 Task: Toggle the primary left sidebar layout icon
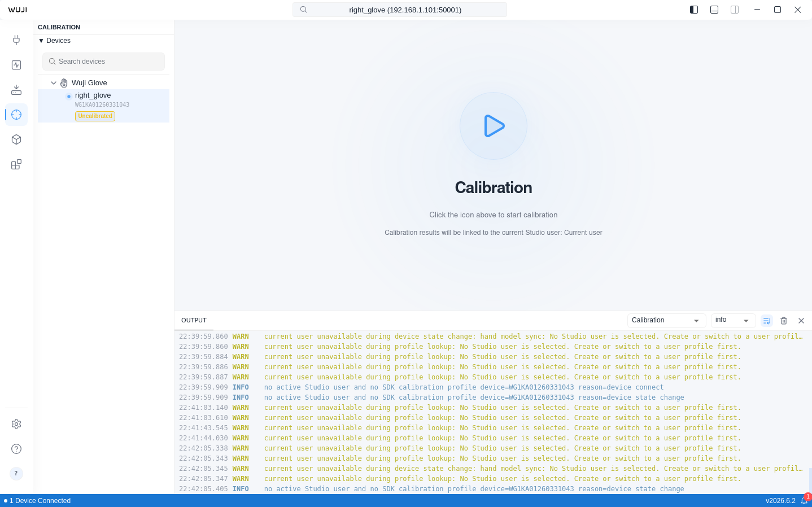coord(694,10)
